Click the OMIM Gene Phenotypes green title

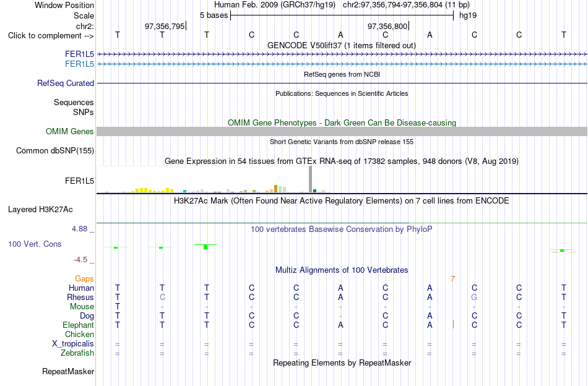click(x=342, y=123)
